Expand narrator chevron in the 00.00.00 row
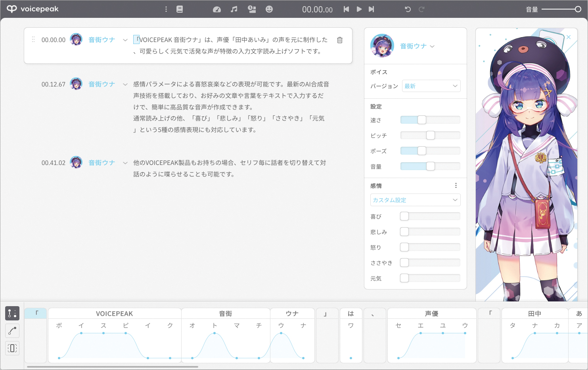The height and width of the screenshot is (370, 588). point(125,40)
